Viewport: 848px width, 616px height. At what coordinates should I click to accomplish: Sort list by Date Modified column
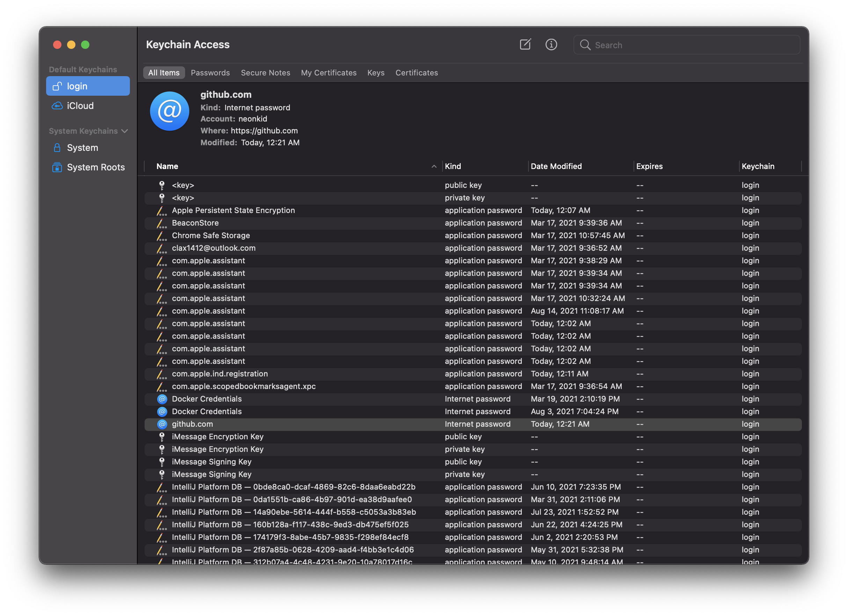(x=556, y=166)
